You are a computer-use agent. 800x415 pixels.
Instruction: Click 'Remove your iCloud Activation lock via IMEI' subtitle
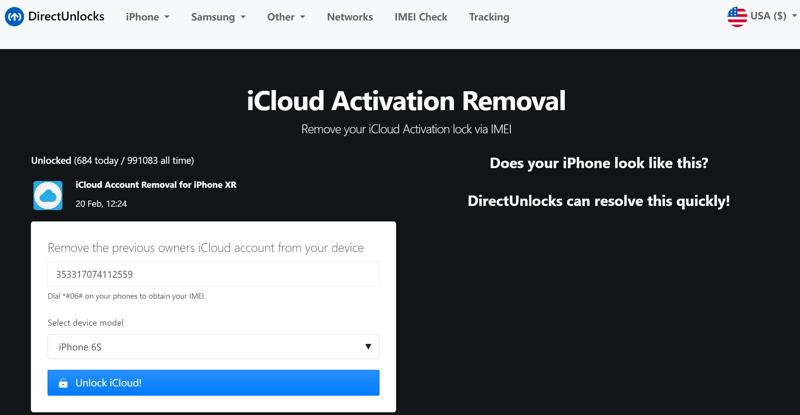point(406,129)
